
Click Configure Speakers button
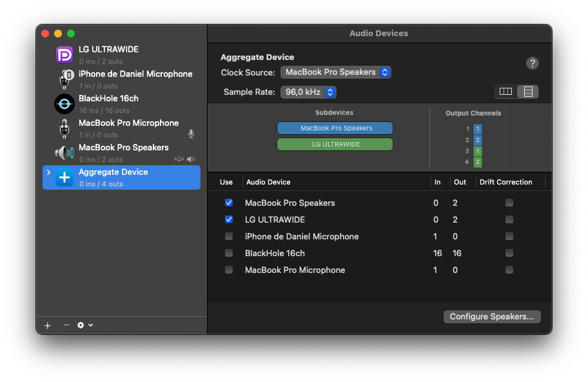point(492,316)
